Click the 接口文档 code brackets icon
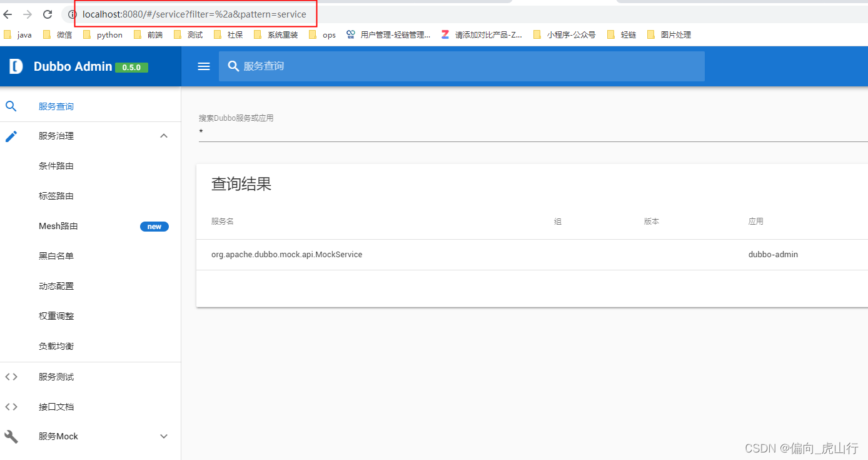Screen dimensions: 868x460 (11, 407)
